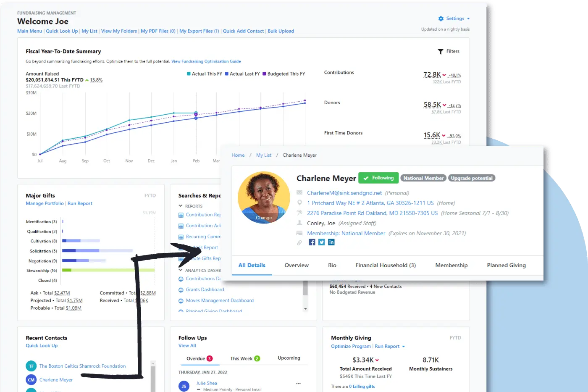Screen dimensions: 588x392
Task: Click View Fundraising Optimization Guide link
Action: [206, 61]
